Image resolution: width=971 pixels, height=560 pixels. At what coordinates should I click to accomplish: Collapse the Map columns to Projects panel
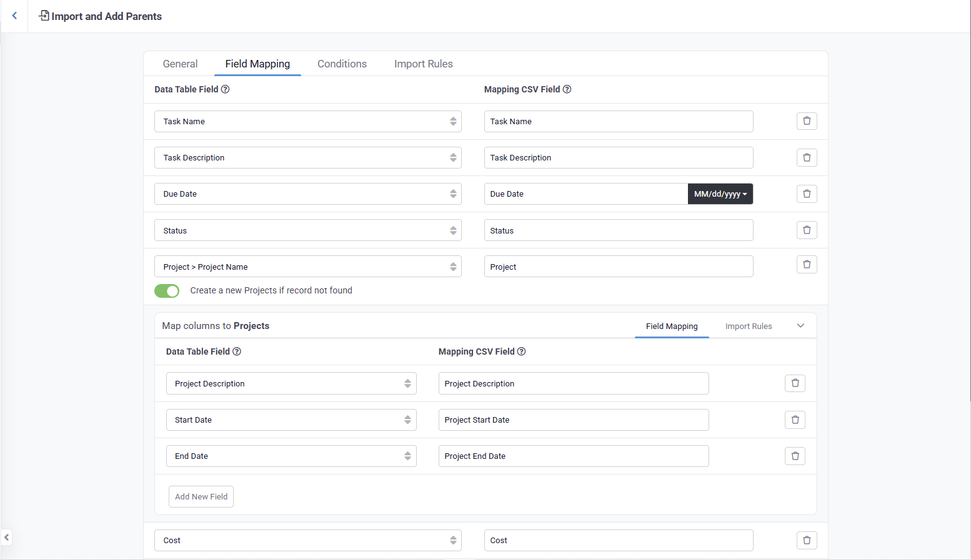(800, 326)
